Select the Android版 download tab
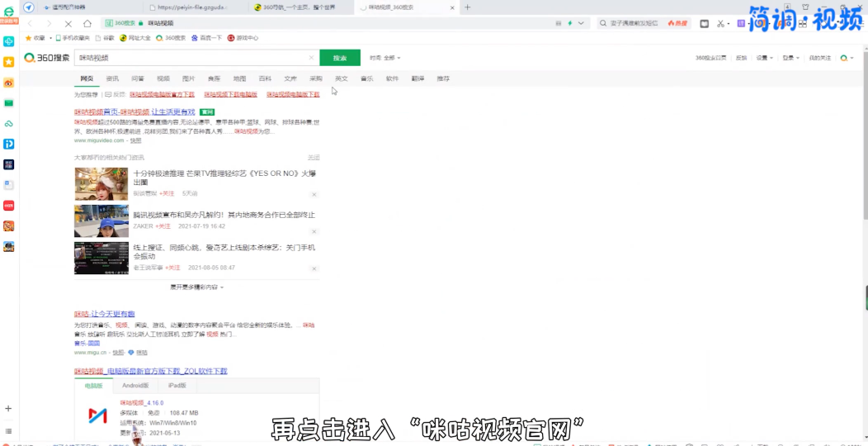The height and width of the screenshot is (446, 868). [x=135, y=386]
